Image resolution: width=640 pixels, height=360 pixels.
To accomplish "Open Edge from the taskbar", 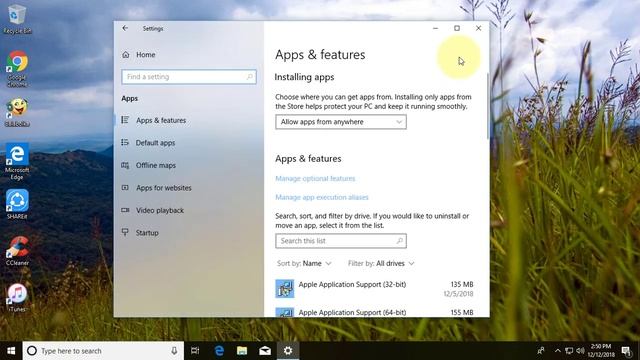I will coord(219,351).
